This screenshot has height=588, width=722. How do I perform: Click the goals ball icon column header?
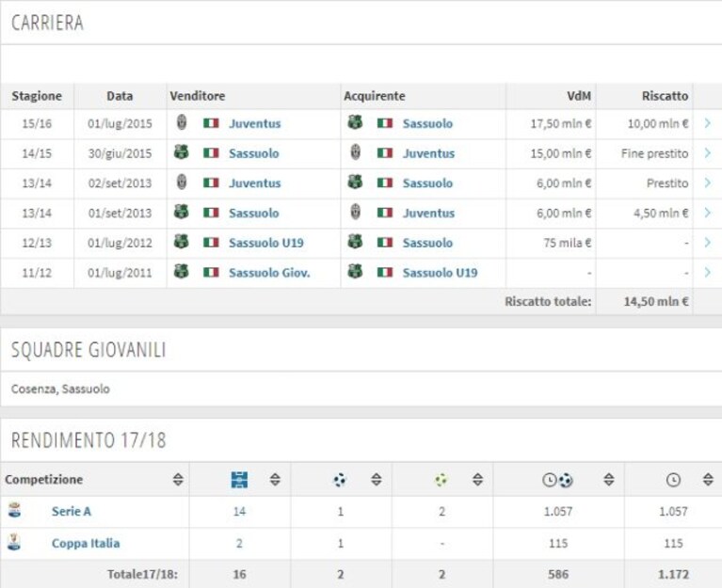coord(340,480)
